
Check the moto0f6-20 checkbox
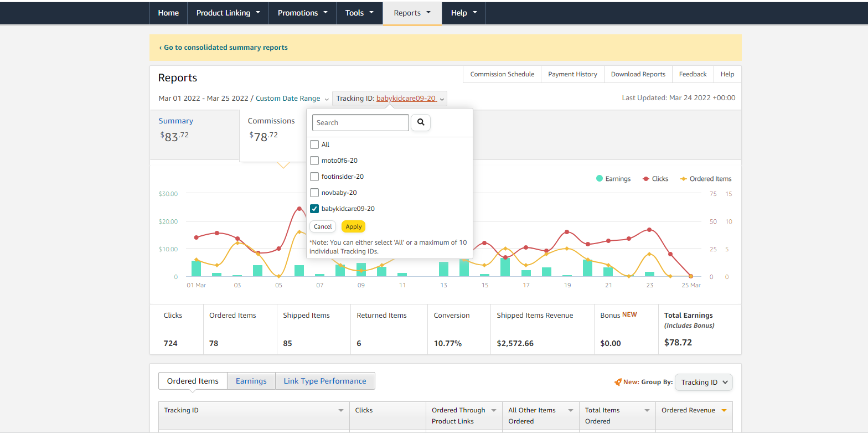(x=314, y=161)
